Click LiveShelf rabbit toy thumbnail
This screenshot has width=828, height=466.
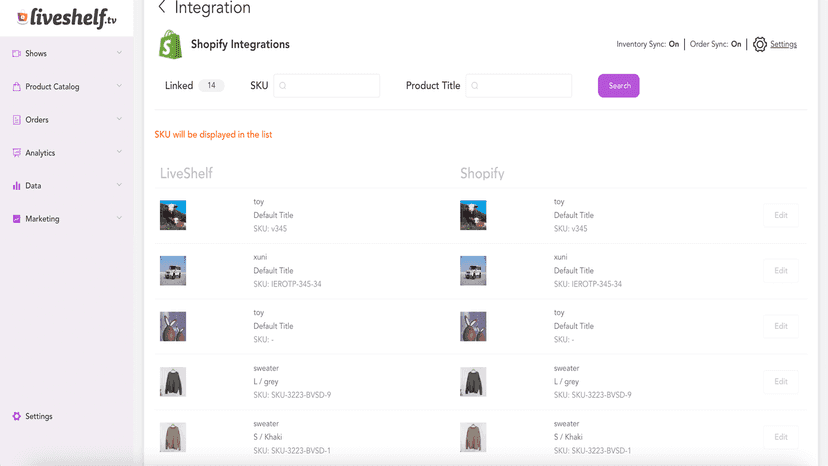point(173,326)
